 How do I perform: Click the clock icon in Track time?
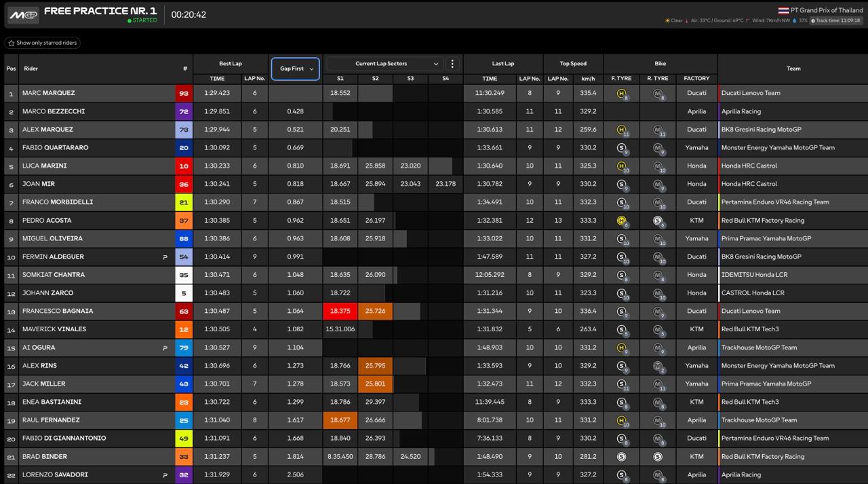(814, 20)
